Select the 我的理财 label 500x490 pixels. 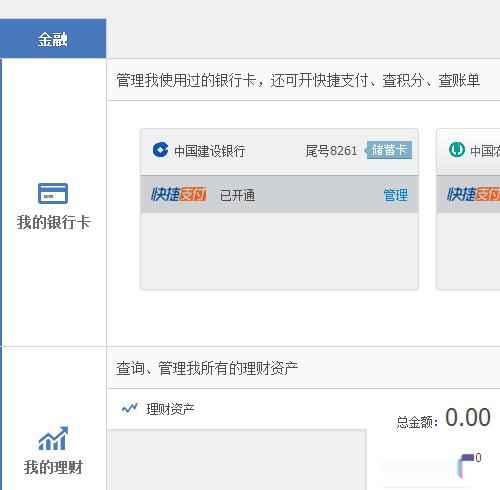[53, 467]
